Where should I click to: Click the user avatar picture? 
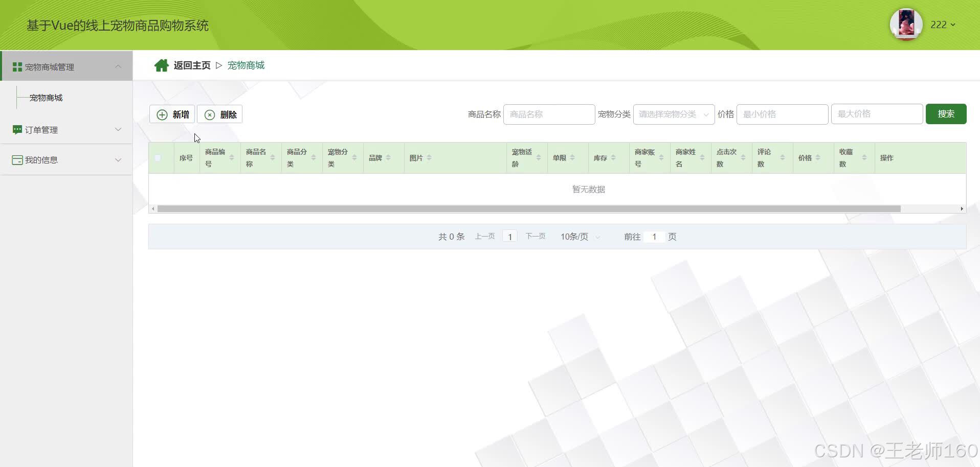point(906,24)
